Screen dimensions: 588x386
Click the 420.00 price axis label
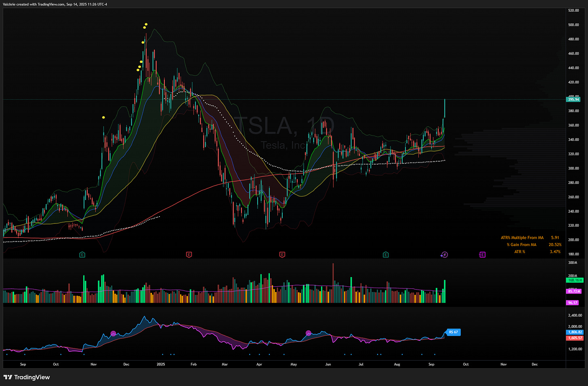point(573,82)
